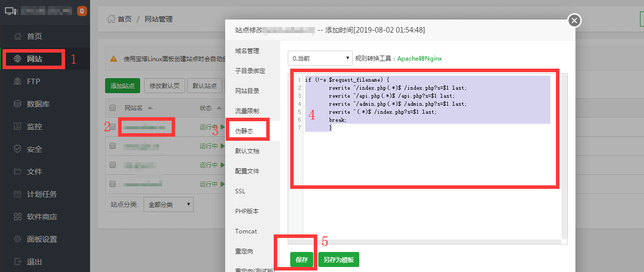The image size is (644, 272).
Task: Click the logout icon beside 退出
Action: [18, 261]
